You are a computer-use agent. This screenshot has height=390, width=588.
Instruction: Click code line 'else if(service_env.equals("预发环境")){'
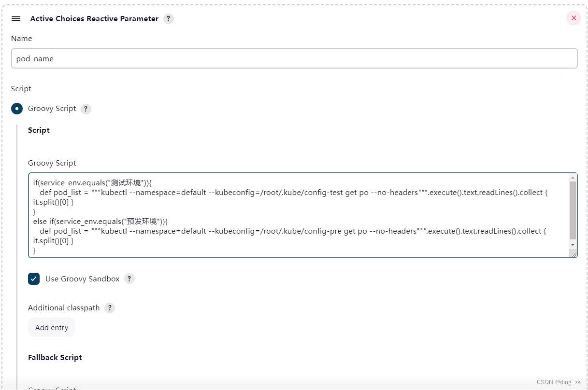tap(100, 222)
